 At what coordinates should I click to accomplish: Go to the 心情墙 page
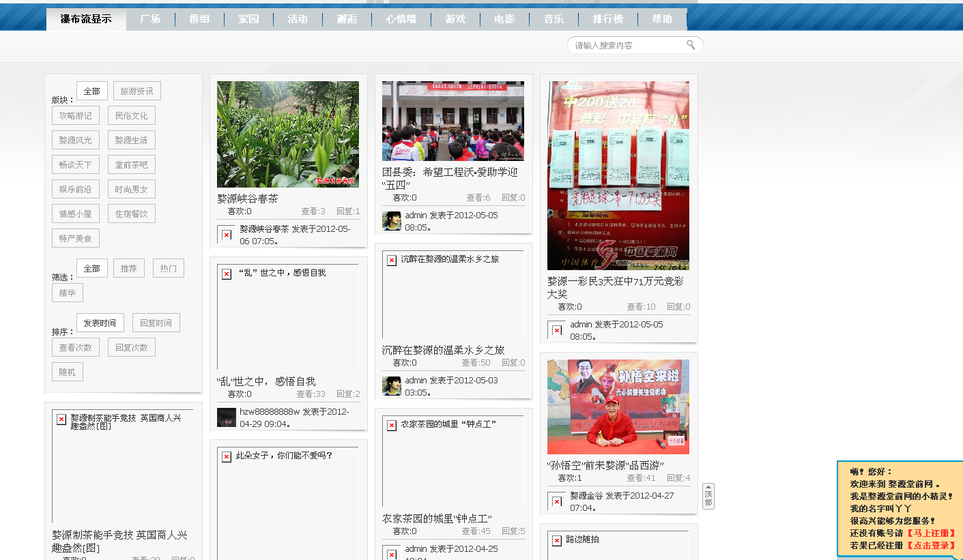tap(401, 19)
